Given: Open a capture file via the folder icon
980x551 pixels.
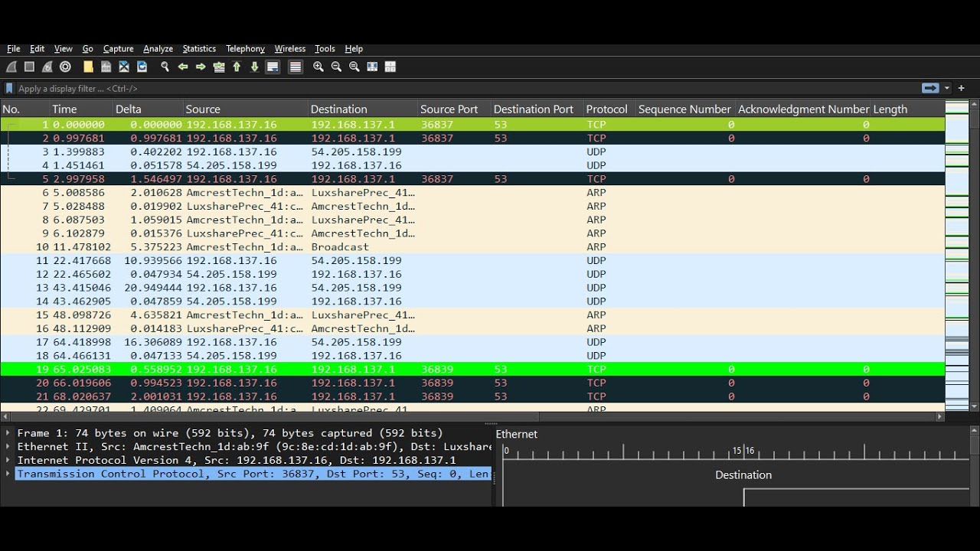Looking at the screenshot, I should pyautogui.click(x=88, y=67).
